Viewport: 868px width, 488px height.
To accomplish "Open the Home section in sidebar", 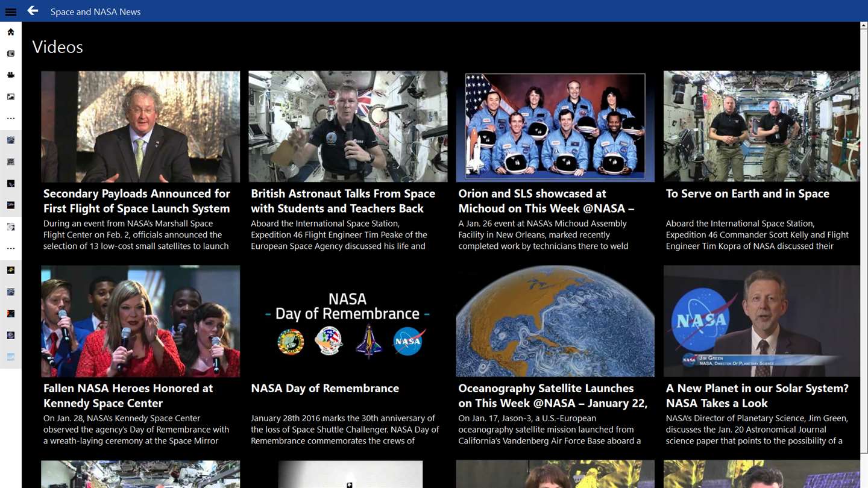I will (x=11, y=32).
